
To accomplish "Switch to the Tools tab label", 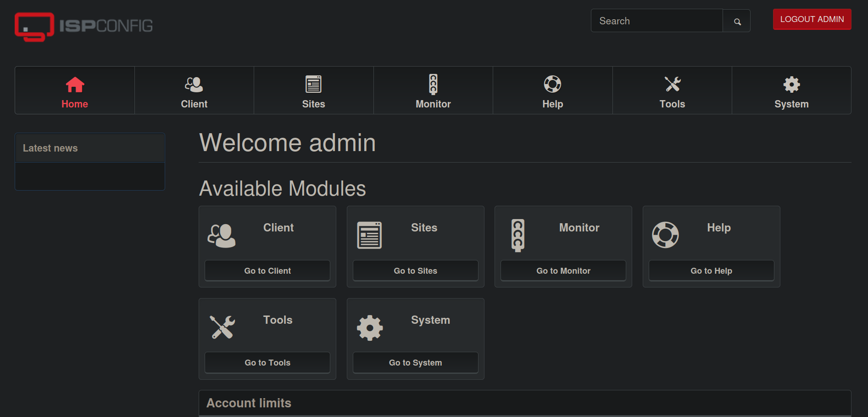I will tap(673, 104).
